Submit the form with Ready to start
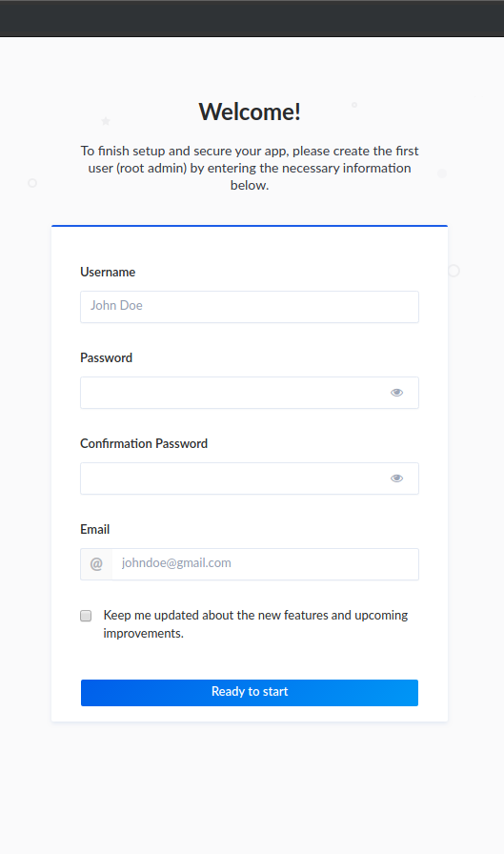 click(250, 692)
